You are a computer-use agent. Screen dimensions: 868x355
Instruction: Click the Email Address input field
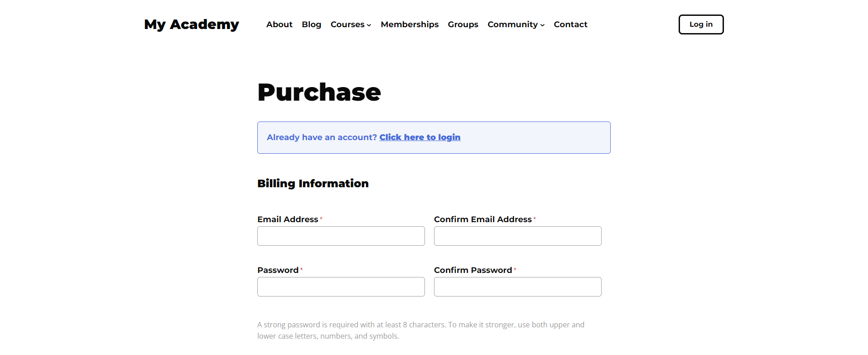pyautogui.click(x=341, y=236)
